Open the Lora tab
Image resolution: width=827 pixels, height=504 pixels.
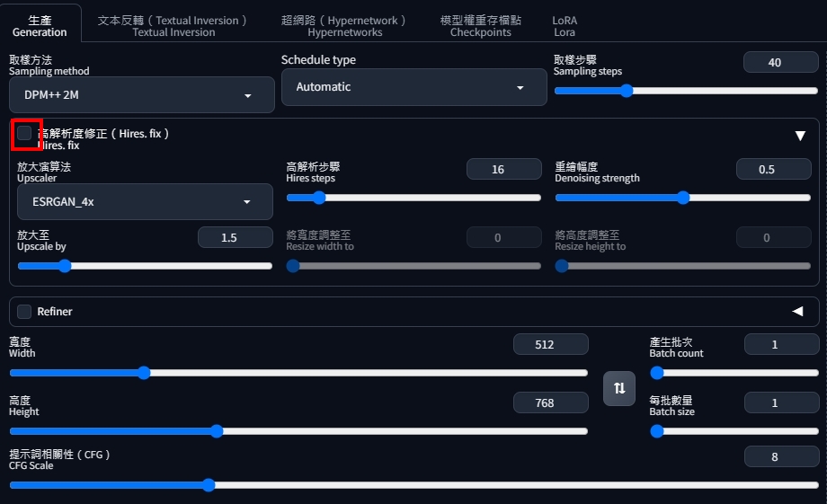pos(565,25)
